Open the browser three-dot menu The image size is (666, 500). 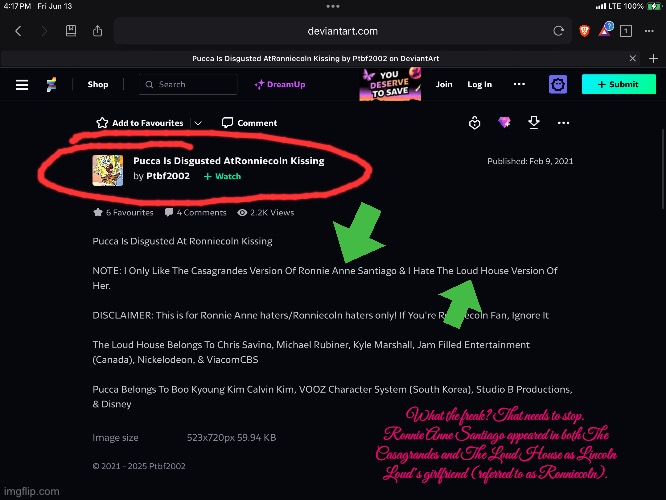point(649,31)
